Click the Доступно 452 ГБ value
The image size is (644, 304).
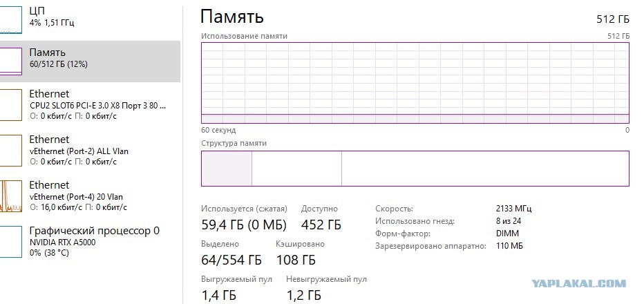pyautogui.click(x=321, y=225)
